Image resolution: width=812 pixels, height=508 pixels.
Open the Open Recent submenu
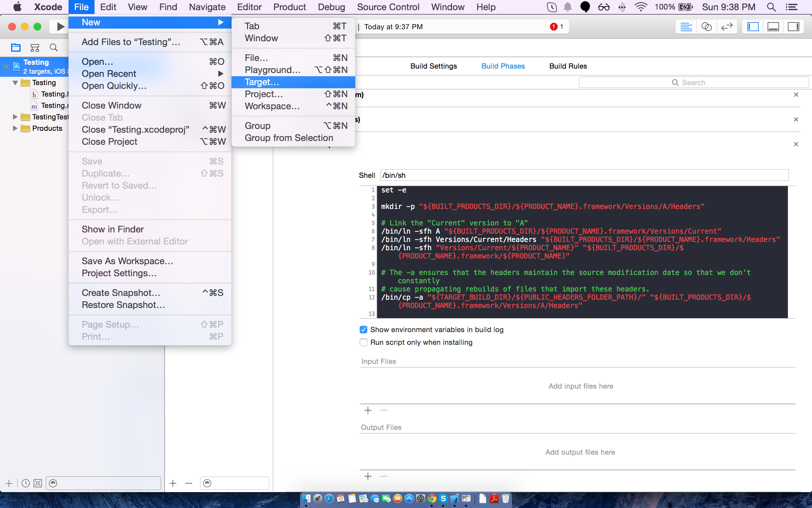[x=150, y=74]
